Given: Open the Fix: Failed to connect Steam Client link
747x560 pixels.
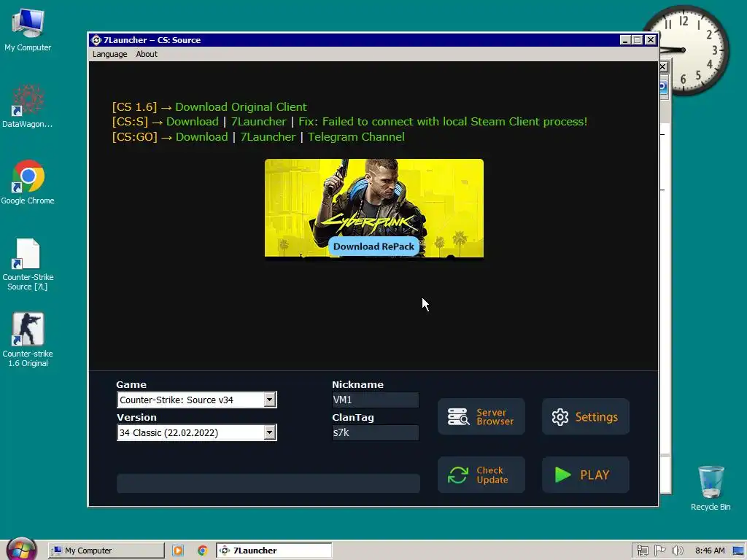Looking at the screenshot, I should pos(443,122).
